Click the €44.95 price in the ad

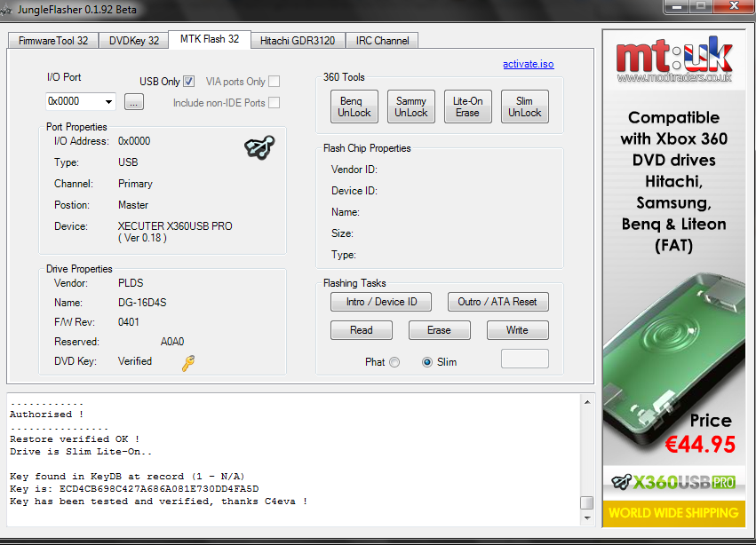(700, 445)
